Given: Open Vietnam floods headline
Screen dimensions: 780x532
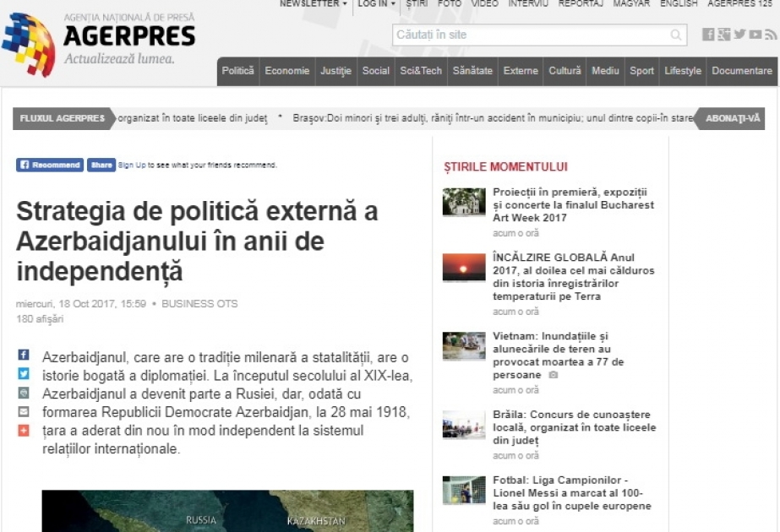Looking at the screenshot, I should click(x=558, y=356).
